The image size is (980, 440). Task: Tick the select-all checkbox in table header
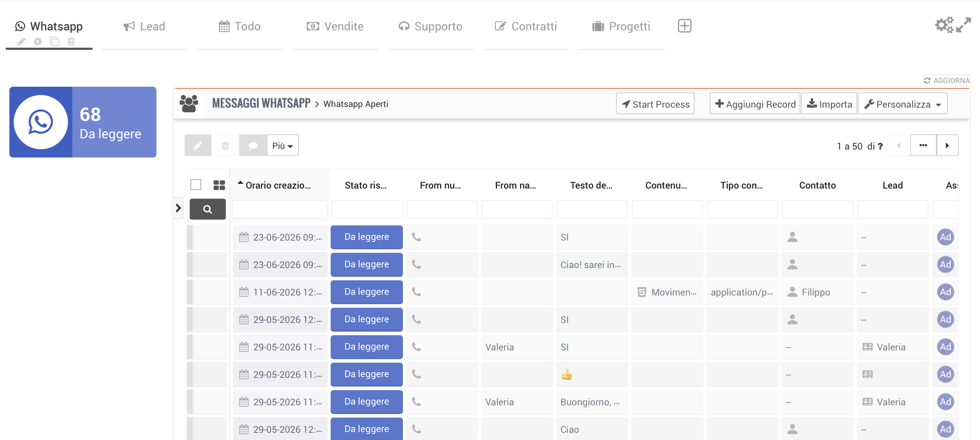tap(196, 185)
